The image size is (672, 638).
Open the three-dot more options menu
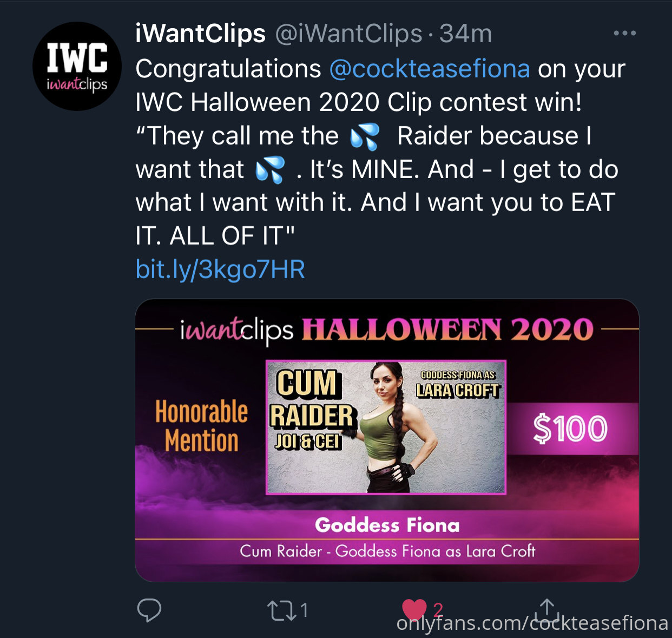click(625, 34)
